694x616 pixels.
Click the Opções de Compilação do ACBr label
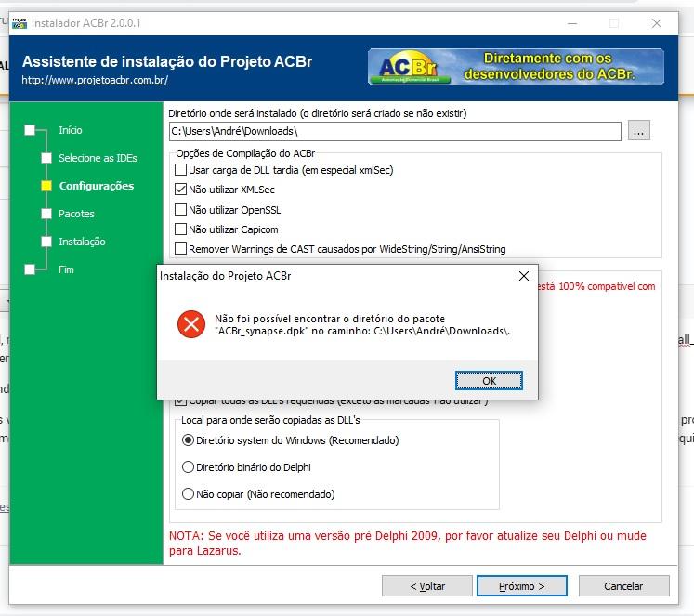[245, 153]
